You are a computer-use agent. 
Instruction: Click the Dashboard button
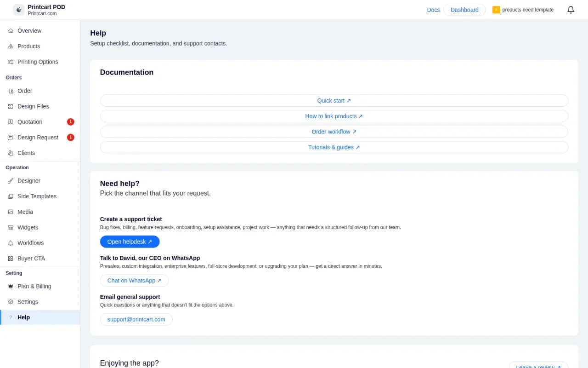464,10
